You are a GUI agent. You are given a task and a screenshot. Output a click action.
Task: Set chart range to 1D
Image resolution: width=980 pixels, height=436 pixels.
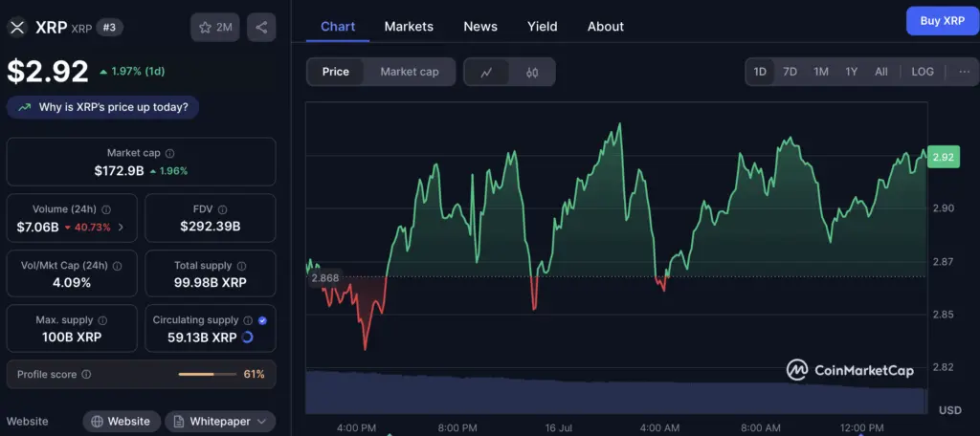click(x=760, y=72)
